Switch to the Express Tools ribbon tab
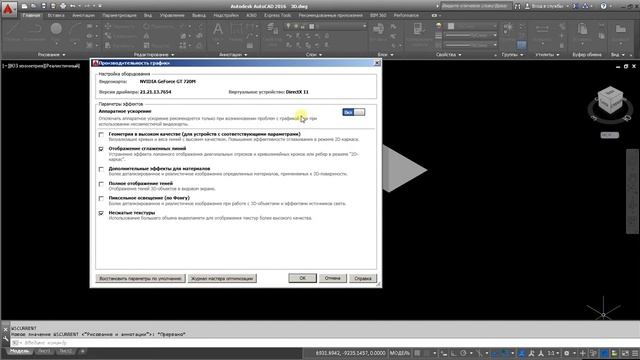 278,15
